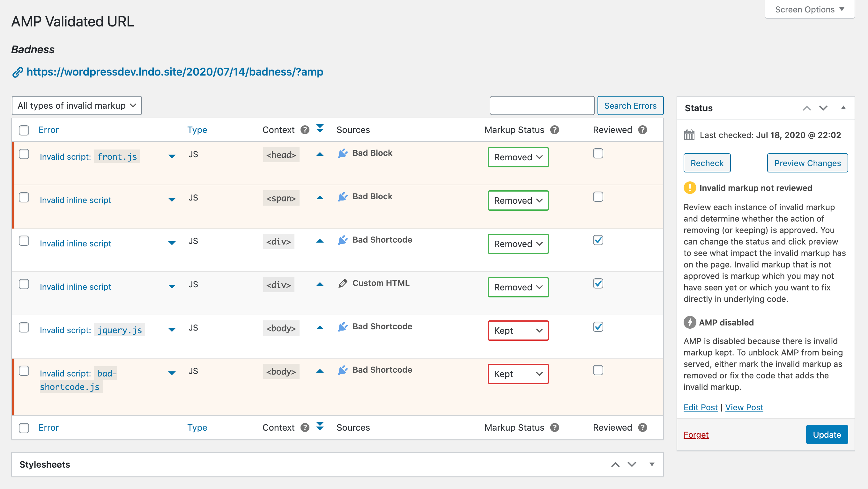
Task: Open the Kept status dropdown for jquery.js
Action: click(x=518, y=330)
